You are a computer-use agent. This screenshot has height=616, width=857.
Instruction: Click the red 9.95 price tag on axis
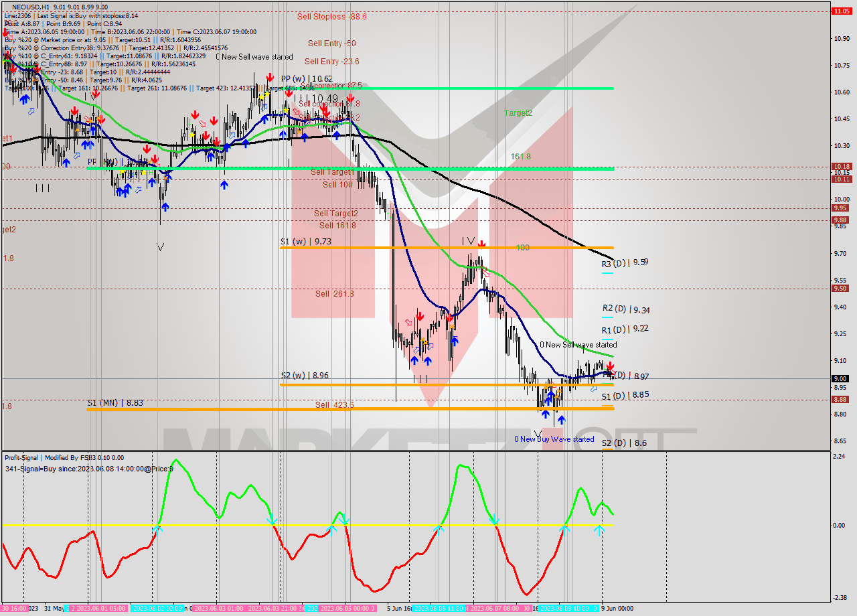(x=841, y=208)
